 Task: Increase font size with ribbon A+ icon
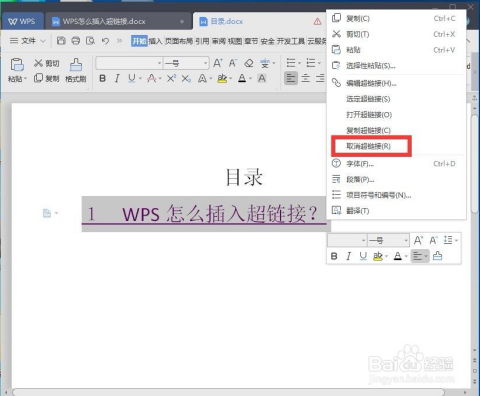[217, 63]
